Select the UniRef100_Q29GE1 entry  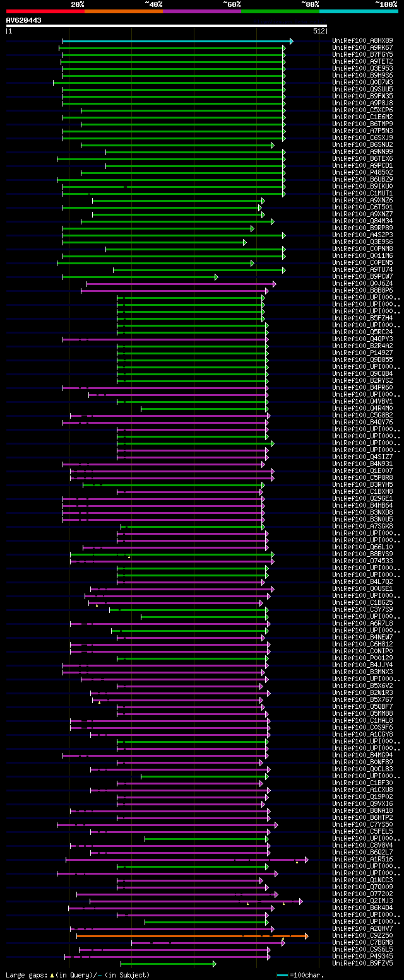tap(362, 499)
